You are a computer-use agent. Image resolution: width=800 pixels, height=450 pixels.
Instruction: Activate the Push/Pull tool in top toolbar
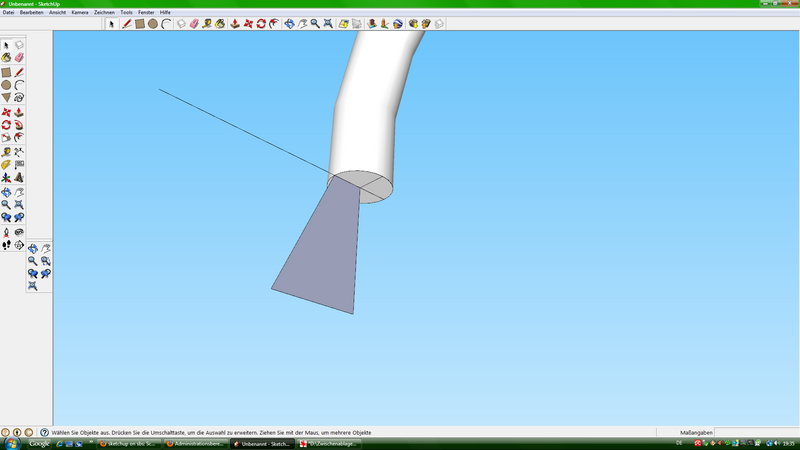(234, 23)
